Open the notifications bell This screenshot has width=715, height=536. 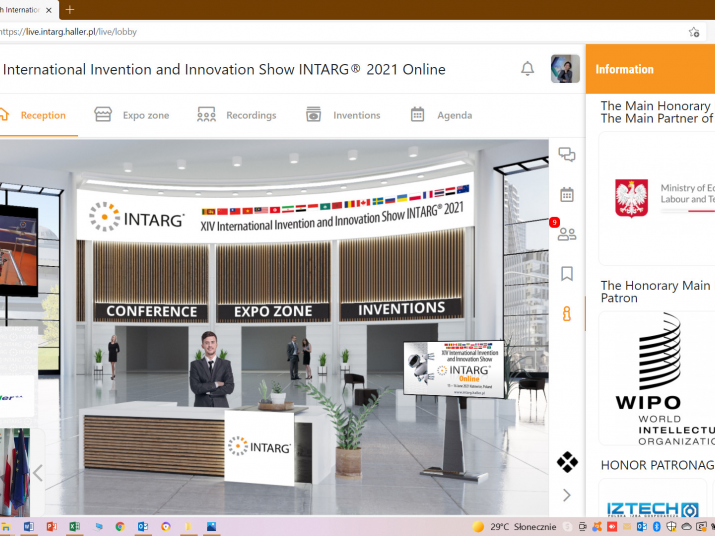[527, 69]
